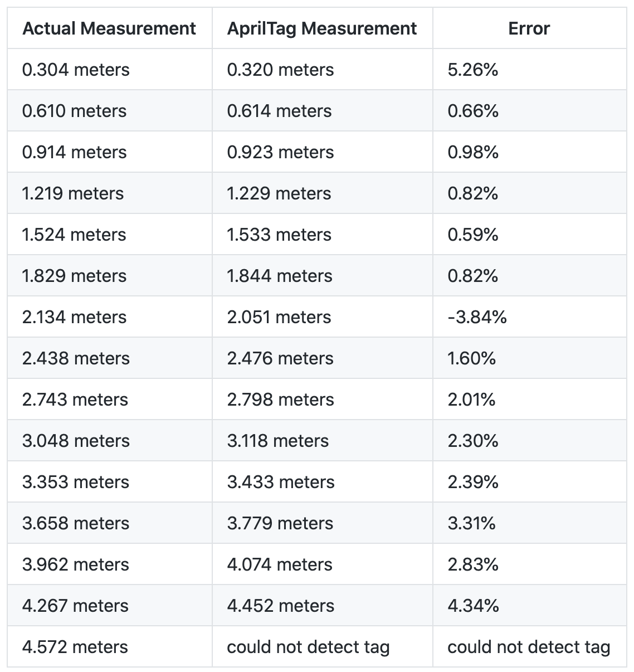Image resolution: width=634 pixels, height=672 pixels.
Task: Click the 5.26% error value
Action: tap(473, 70)
